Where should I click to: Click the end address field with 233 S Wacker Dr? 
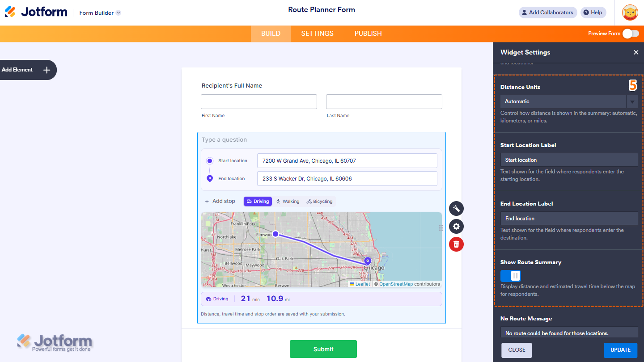pos(347,179)
